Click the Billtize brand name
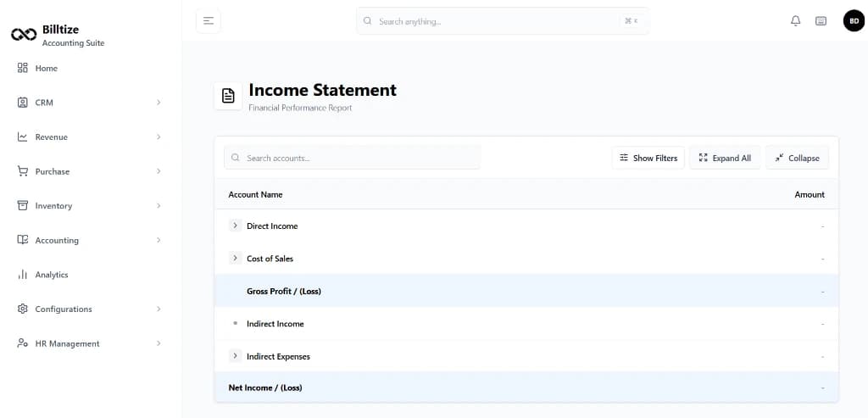Image resolution: width=868 pixels, height=418 pixels. (x=60, y=30)
